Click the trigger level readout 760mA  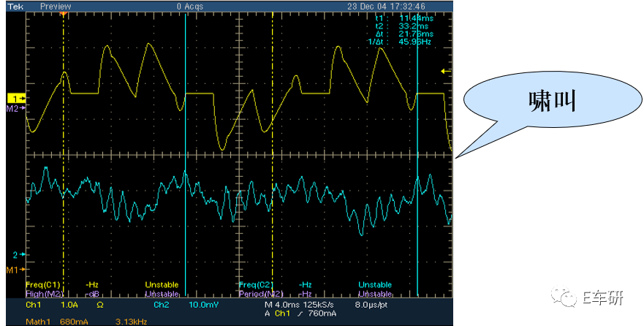(x=322, y=314)
